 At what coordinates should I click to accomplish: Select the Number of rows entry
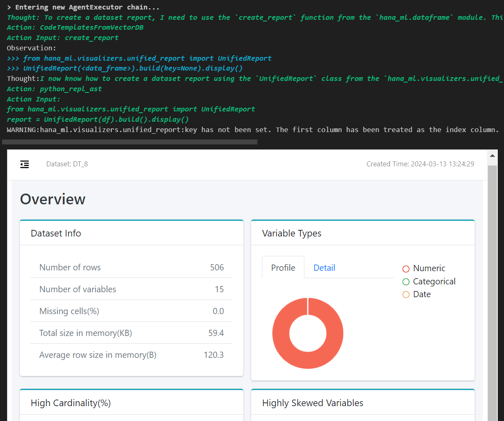(131, 267)
